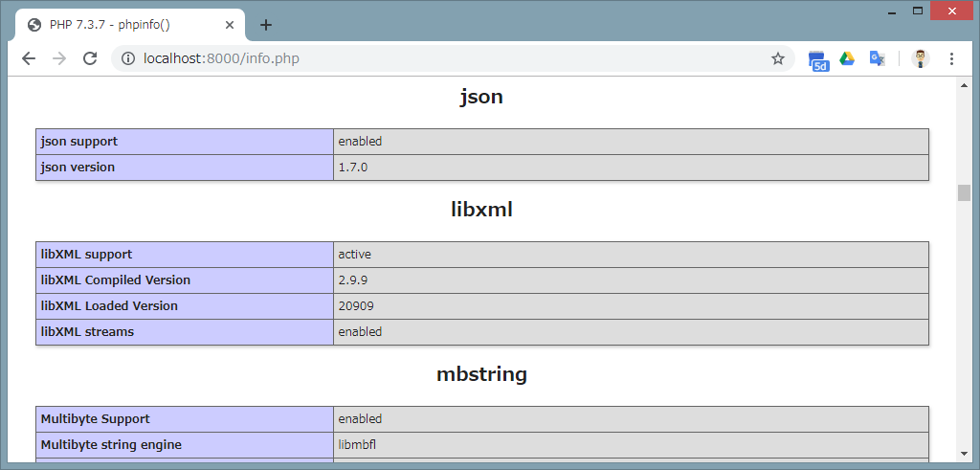Click the forward navigation arrow
The image size is (980, 470).
pyautogui.click(x=59, y=58)
